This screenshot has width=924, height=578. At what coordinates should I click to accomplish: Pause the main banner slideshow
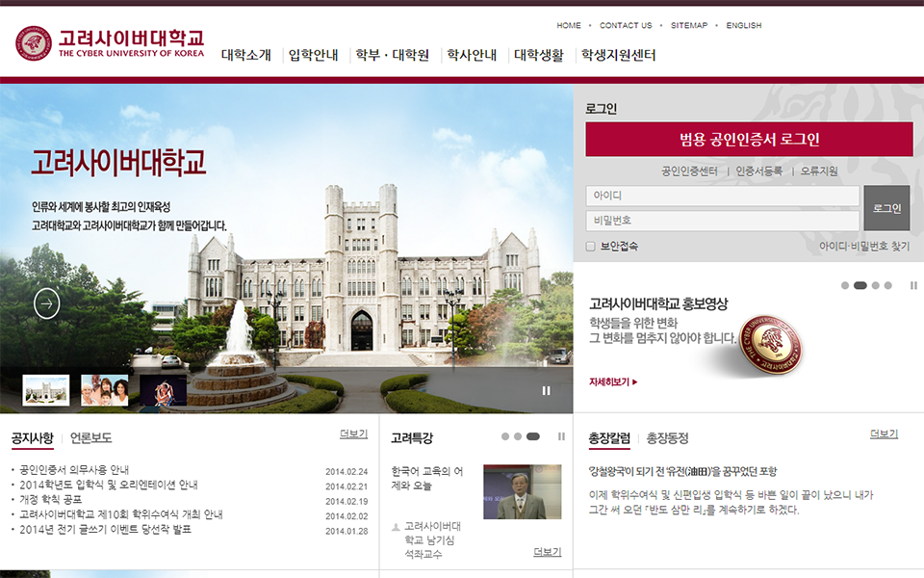pos(547,390)
